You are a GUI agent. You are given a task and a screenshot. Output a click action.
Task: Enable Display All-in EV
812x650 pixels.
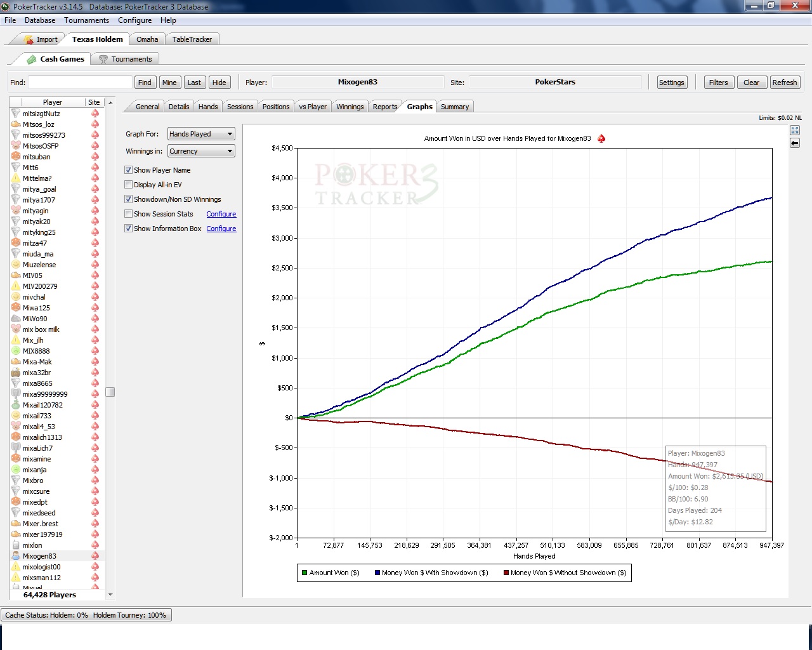pyautogui.click(x=129, y=185)
